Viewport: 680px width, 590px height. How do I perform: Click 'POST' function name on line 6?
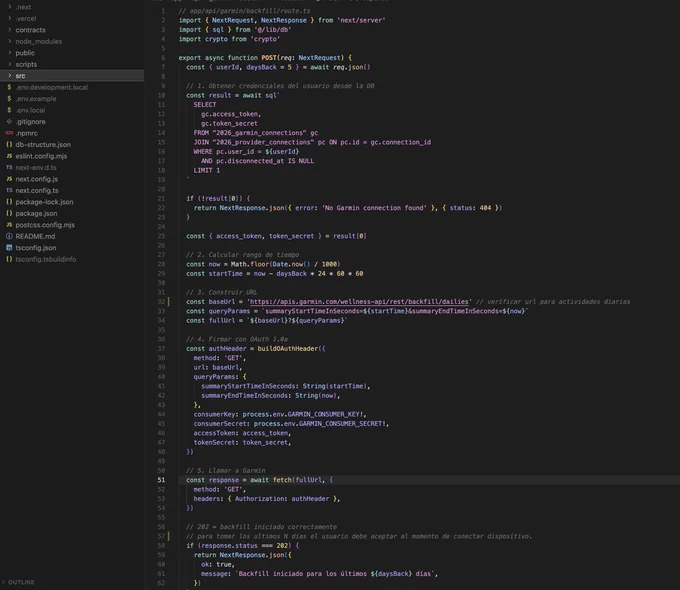(x=269, y=58)
